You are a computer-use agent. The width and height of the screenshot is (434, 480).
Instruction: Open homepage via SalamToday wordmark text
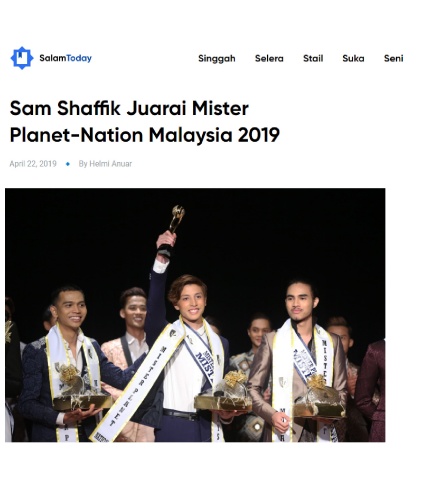[65, 58]
